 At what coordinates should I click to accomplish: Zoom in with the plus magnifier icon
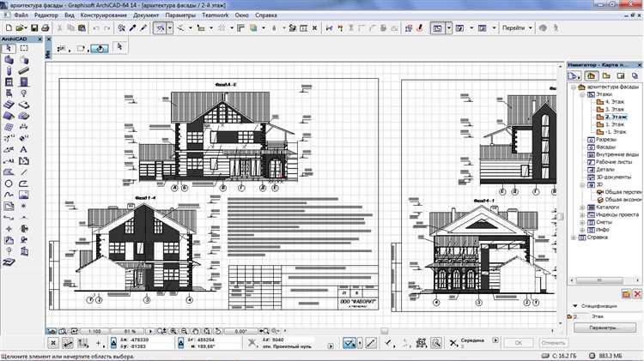173,331
